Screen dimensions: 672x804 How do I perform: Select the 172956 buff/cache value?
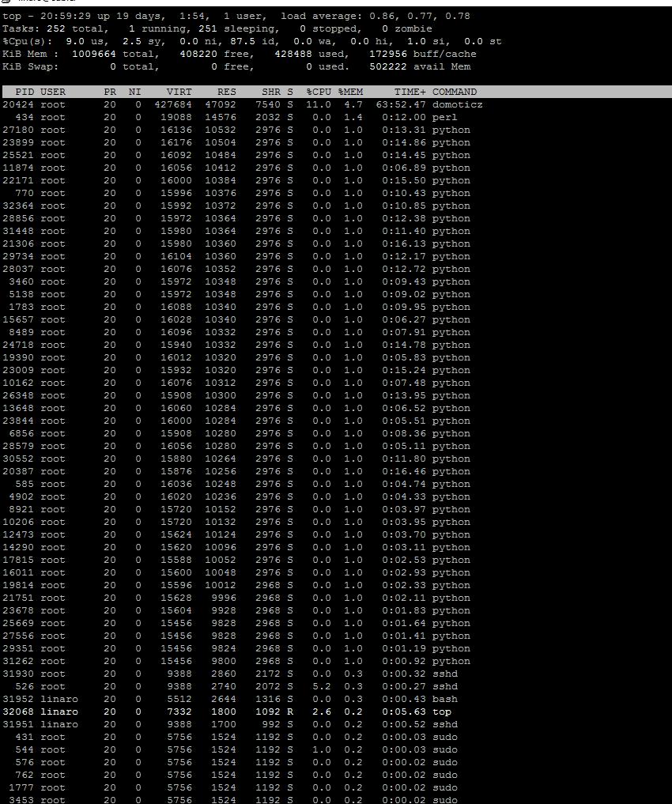pos(388,54)
